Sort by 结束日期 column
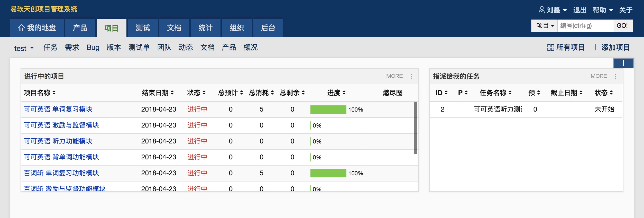644x218 pixels. point(158,93)
